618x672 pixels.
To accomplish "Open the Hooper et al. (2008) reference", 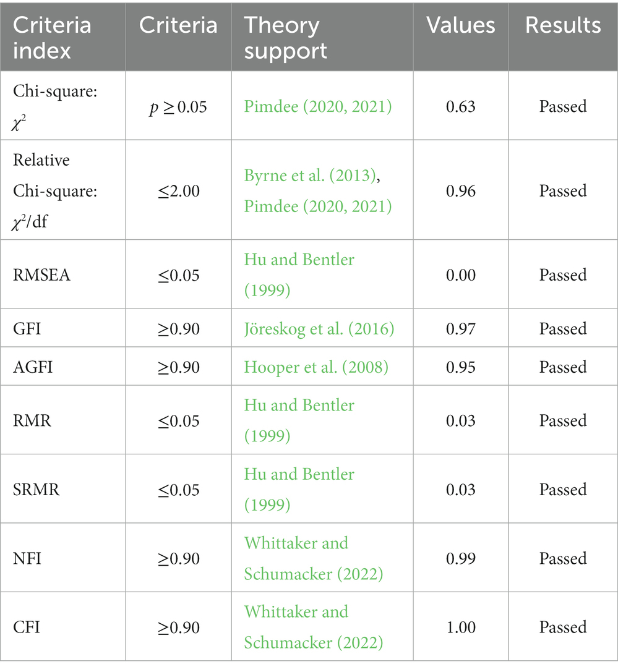I will [x=316, y=367].
